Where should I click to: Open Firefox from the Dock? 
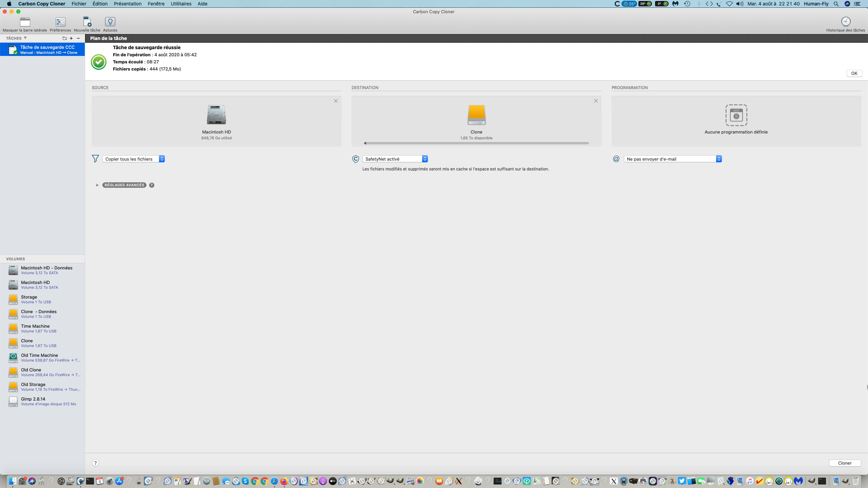point(284,481)
